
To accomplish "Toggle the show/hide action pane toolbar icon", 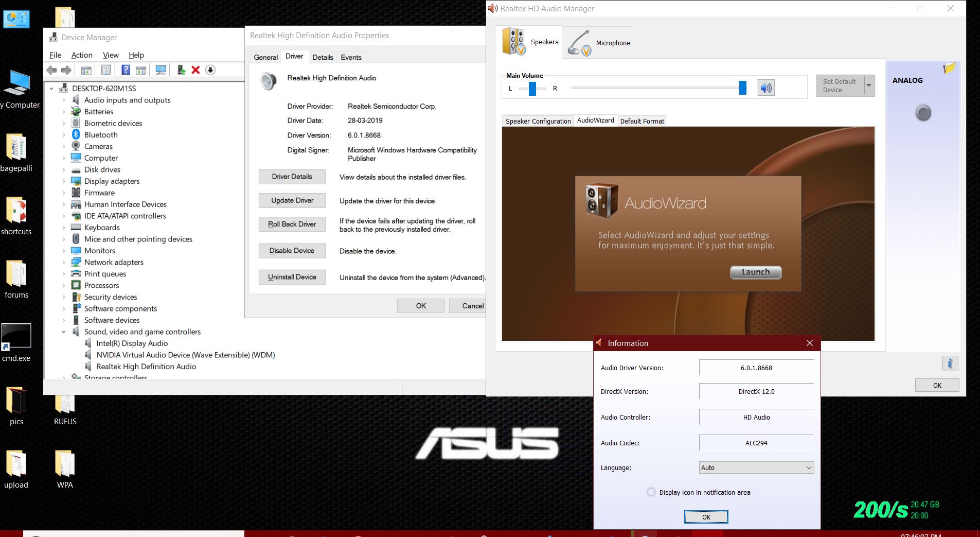I will click(x=141, y=70).
